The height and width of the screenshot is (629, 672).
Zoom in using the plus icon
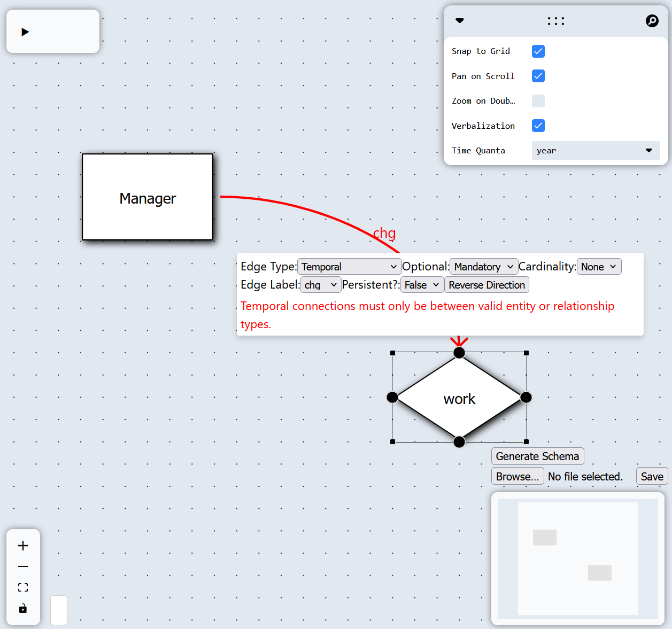[x=22, y=546]
